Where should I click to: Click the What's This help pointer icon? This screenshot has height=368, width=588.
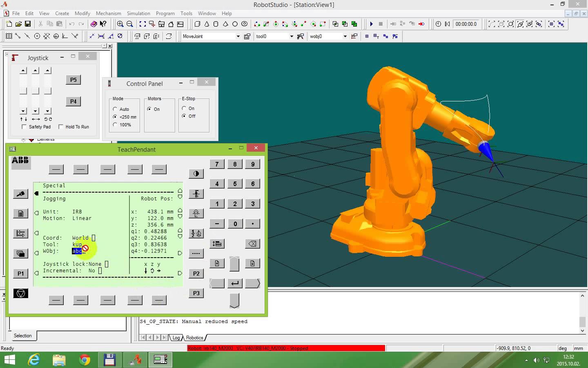click(103, 24)
